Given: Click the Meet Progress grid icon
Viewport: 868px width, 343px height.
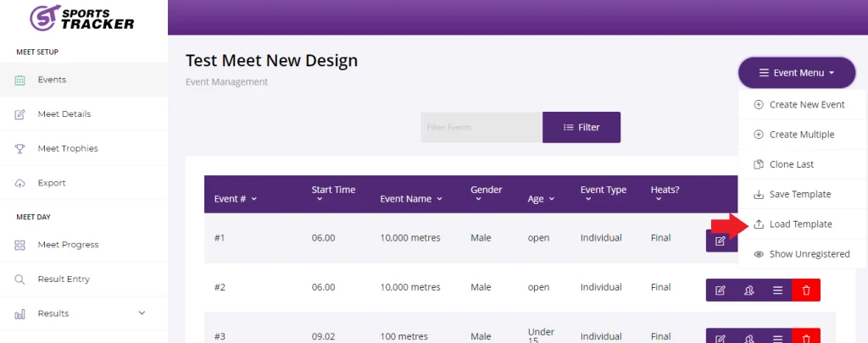Looking at the screenshot, I should coord(20,245).
